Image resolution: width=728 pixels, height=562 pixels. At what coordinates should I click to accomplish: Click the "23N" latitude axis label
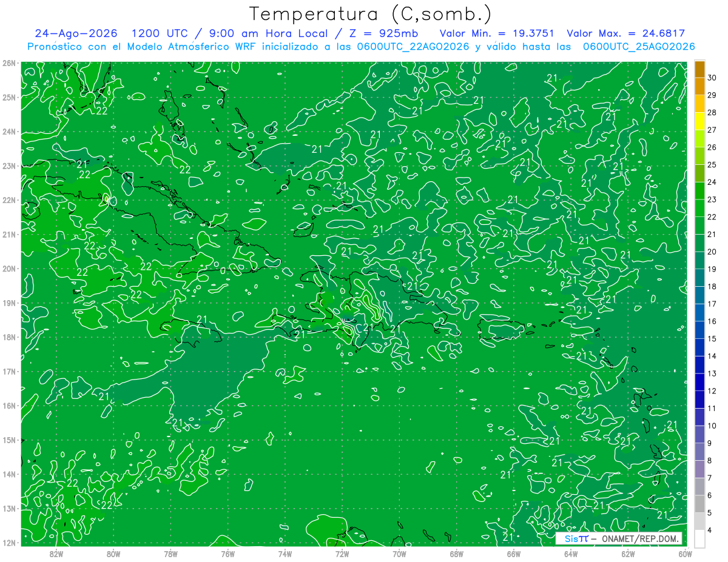(9, 166)
